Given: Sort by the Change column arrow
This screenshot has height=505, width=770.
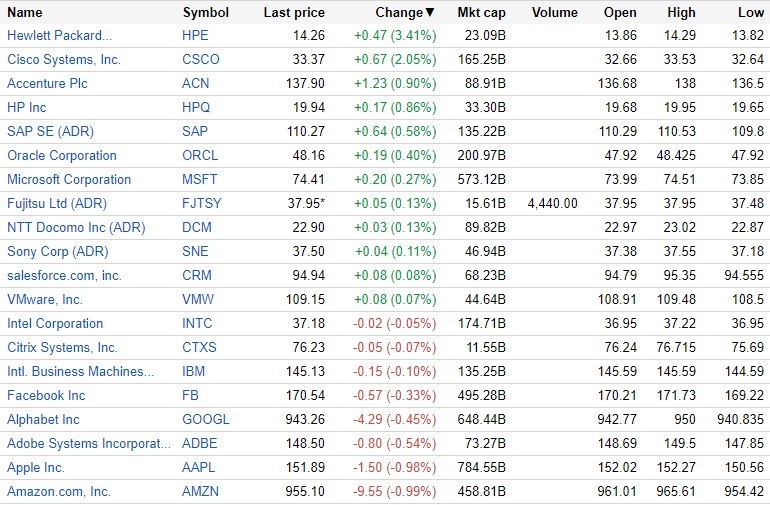Looking at the screenshot, I should [x=430, y=13].
